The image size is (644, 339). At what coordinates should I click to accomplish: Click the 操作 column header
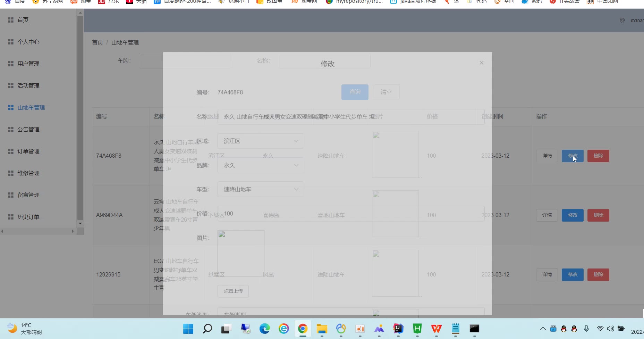pyautogui.click(x=541, y=117)
